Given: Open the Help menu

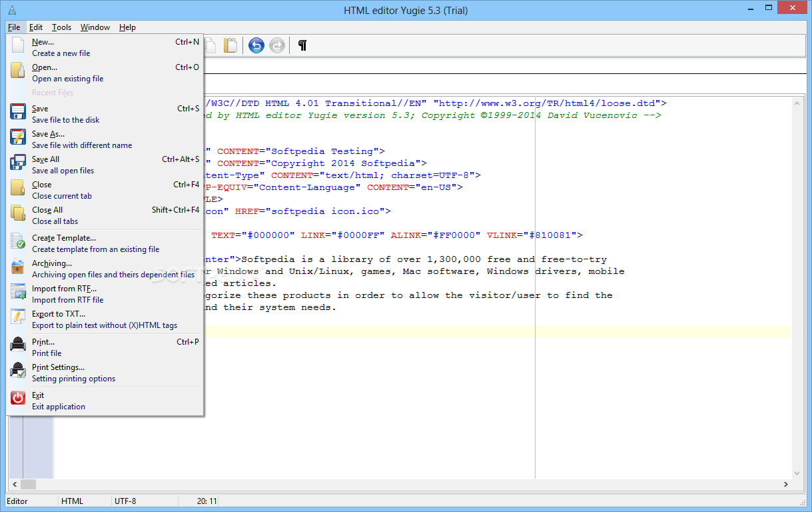Looking at the screenshot, I should (127, 27).
